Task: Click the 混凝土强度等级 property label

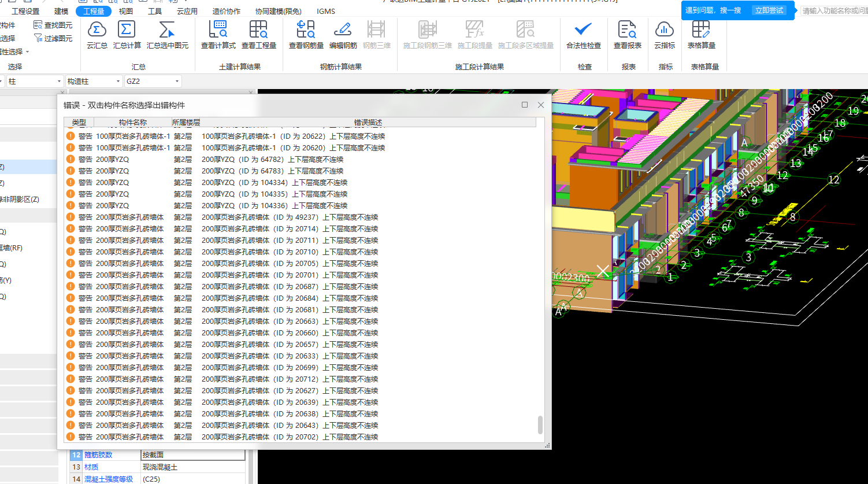Action: 109,479
